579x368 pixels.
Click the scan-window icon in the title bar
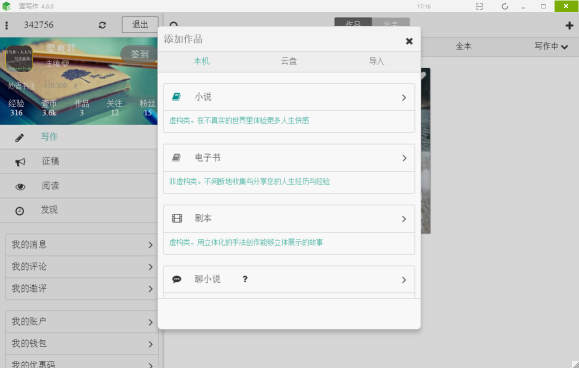click(479, 7)
